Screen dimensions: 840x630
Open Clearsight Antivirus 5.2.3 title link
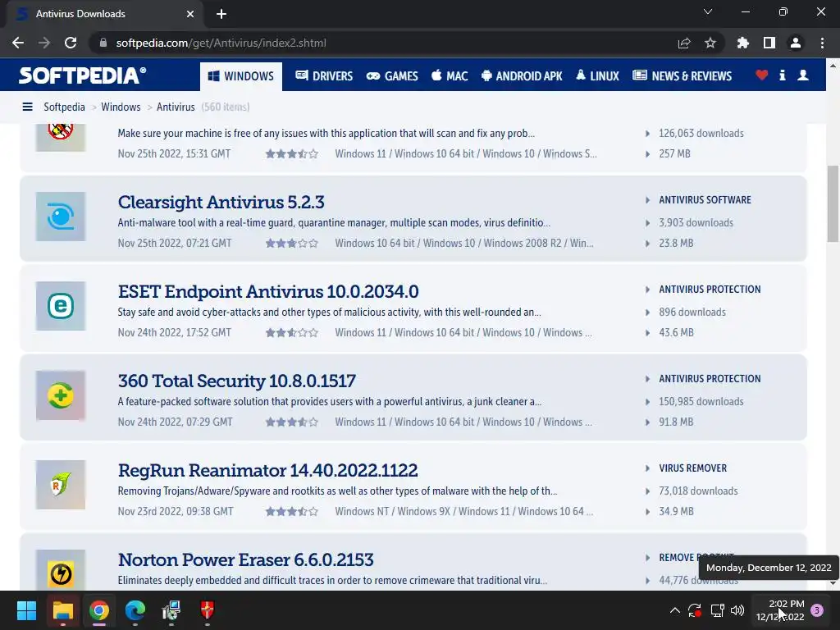[221, 203]
